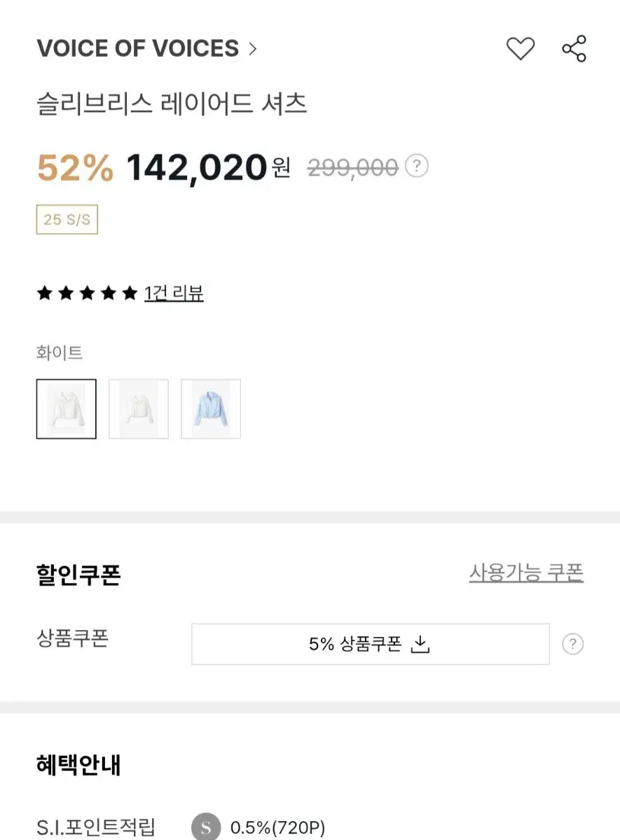
Task: Tap the VOICE OF VOICES brand name
Action: pos(138,49)
